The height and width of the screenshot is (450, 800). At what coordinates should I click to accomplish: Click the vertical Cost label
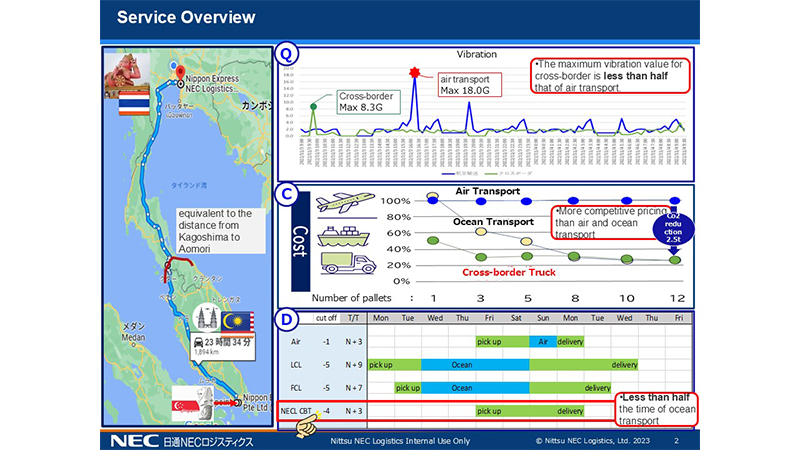click(x=301, y=241)
